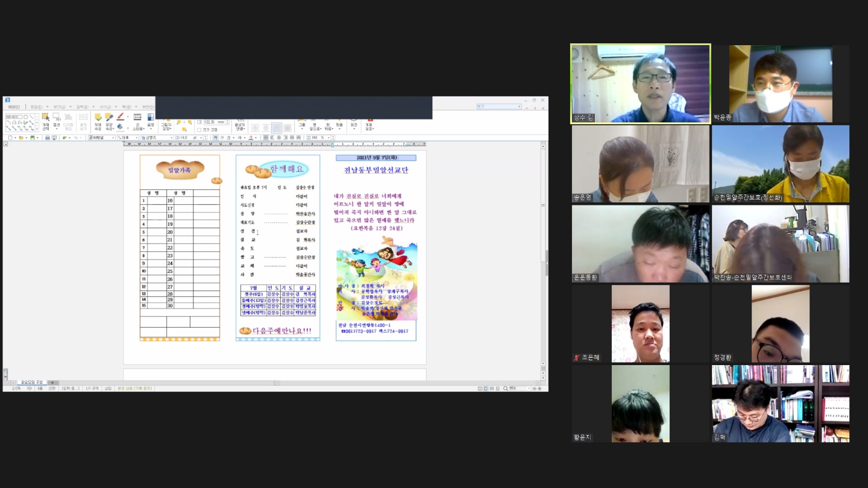Click the width value field (122.35 mm)

click(213, 122)
